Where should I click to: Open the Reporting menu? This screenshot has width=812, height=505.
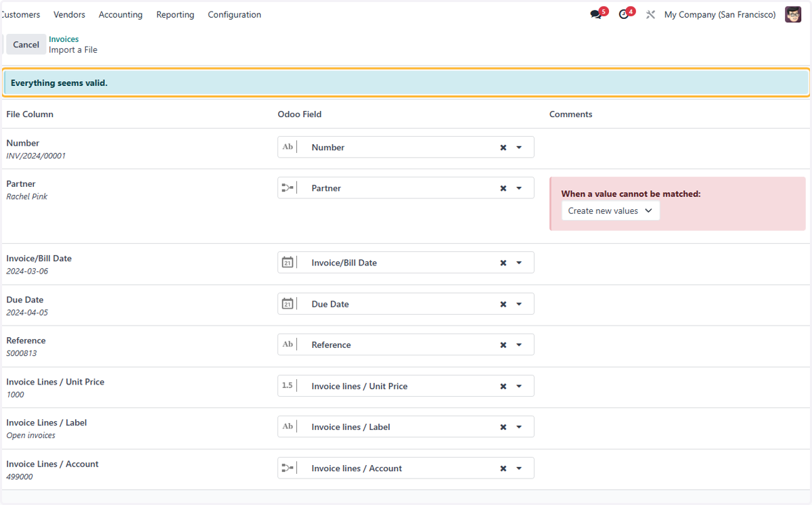click(x=175, y=14)
